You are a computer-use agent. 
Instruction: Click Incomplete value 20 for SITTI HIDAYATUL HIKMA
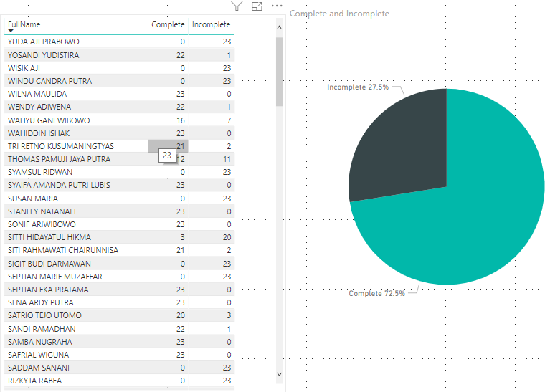point(227,237)
